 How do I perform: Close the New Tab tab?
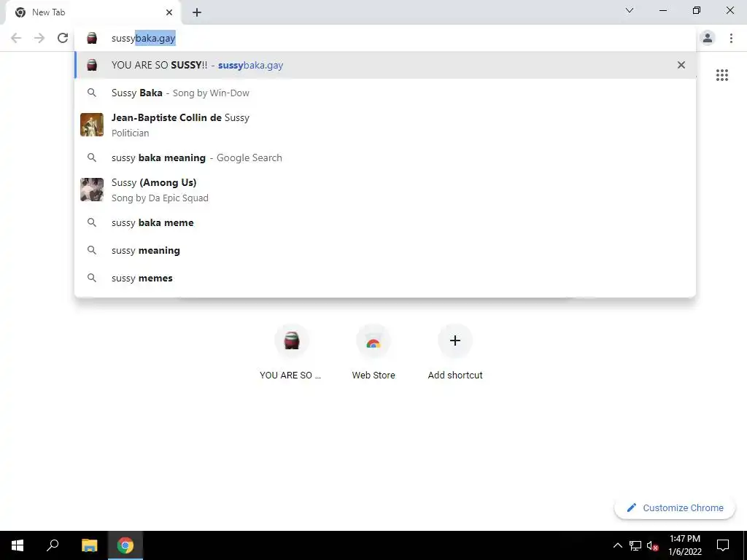coord(169,12)
